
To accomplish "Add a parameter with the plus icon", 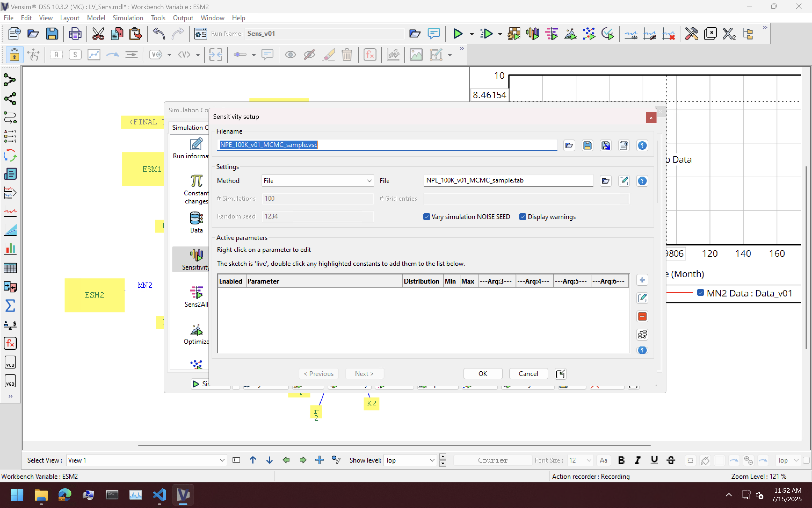I will (642, 280).
